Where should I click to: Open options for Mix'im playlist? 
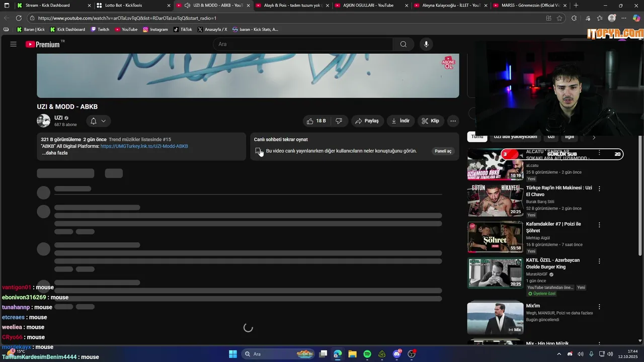[x=599, y=306]
